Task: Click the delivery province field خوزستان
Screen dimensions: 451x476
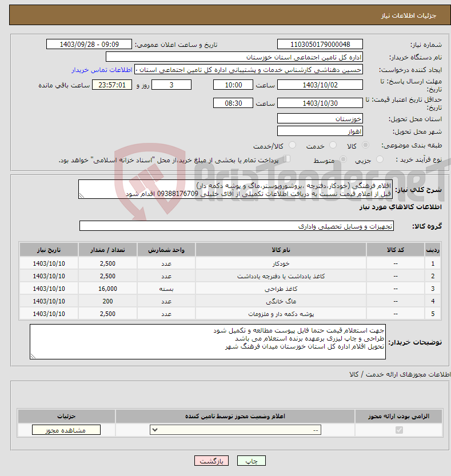Action: (320, 119)
